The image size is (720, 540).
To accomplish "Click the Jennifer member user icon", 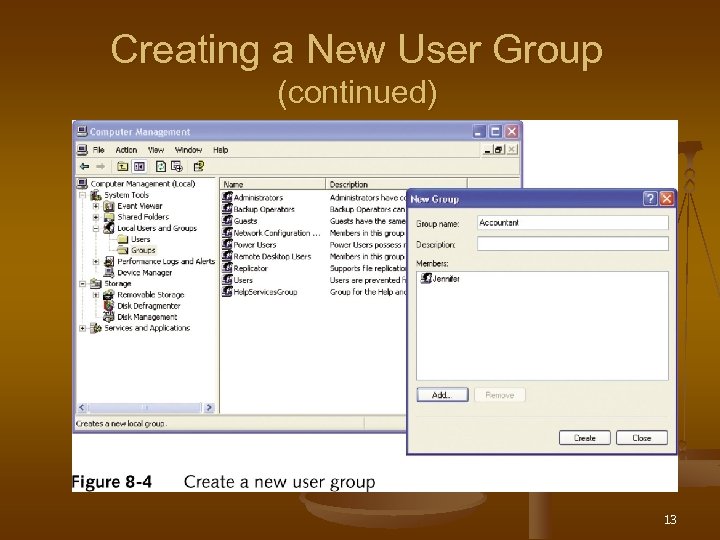I will click(x=426, y=278).
